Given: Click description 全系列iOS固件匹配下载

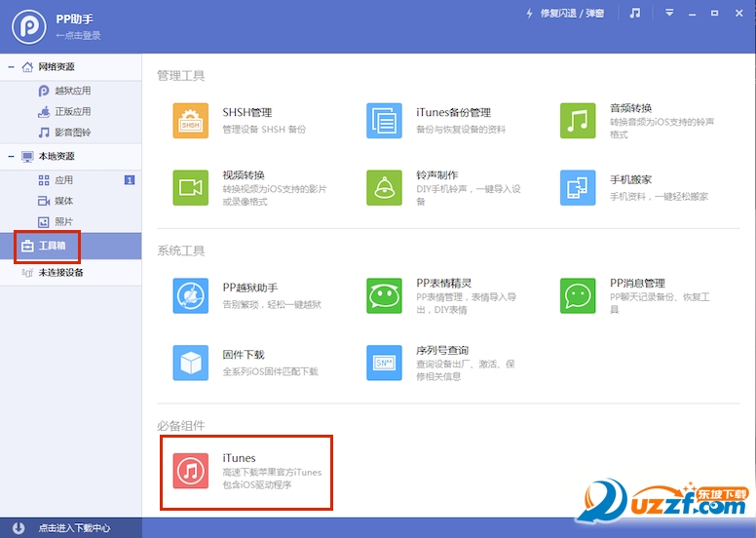Looking at the screenshot, I should pos(270,371).
